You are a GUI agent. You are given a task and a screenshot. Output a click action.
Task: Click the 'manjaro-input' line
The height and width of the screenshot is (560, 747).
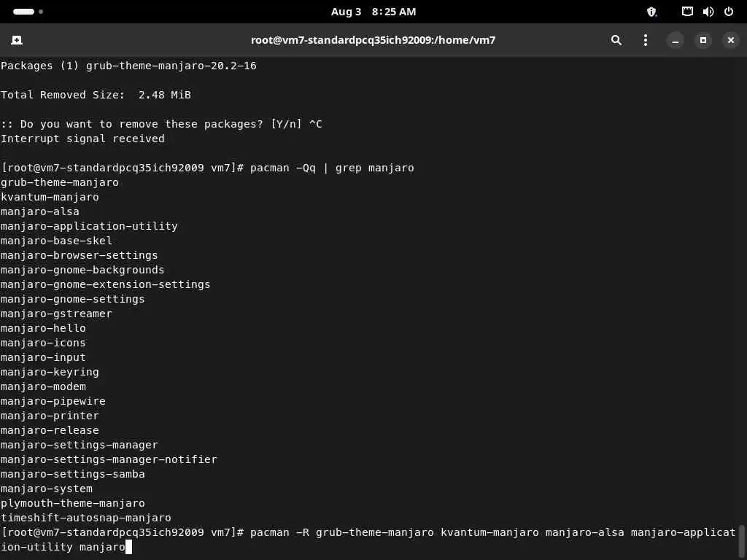pos(43,357)
